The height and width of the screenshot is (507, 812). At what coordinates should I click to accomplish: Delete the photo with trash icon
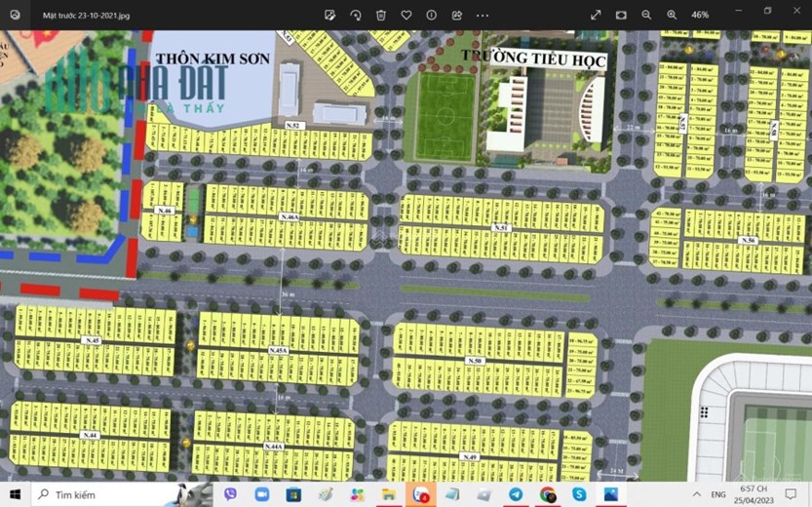click(380, 15)
